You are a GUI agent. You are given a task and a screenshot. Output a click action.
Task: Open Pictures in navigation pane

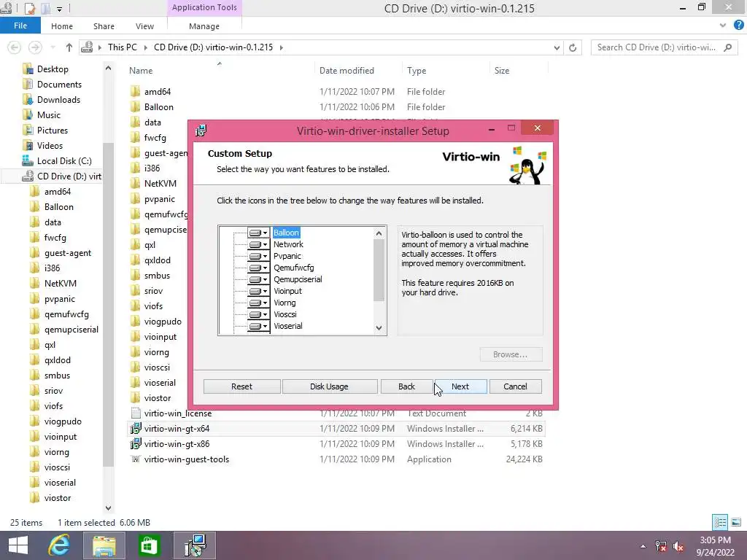53,130
